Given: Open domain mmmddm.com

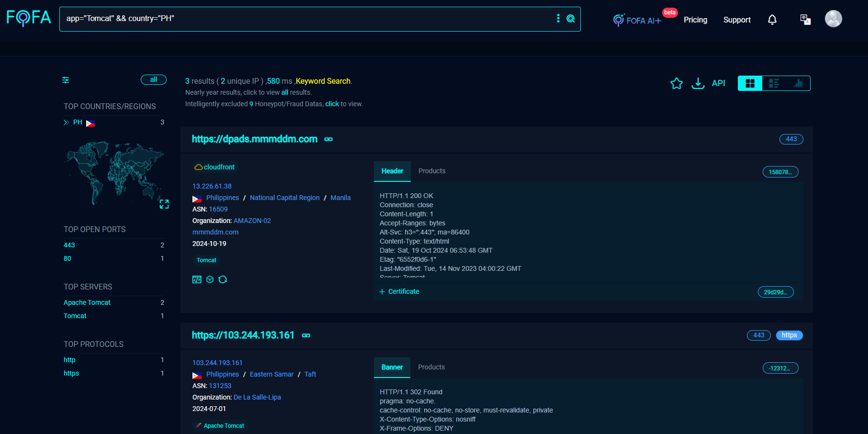Looking at the screenshot, I should pyautogui.click(x=215, y=232).
